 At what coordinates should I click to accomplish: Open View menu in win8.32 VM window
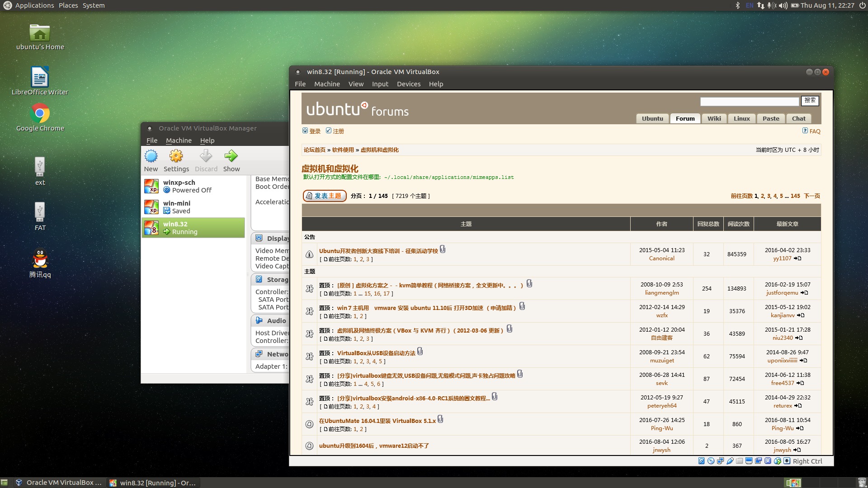(356, 84)
